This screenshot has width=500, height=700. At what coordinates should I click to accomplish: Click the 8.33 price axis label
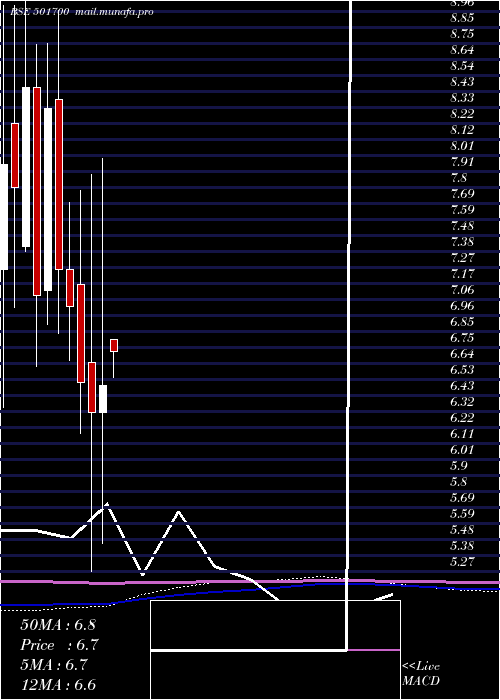pyautogui.click(x=462, y=98)
